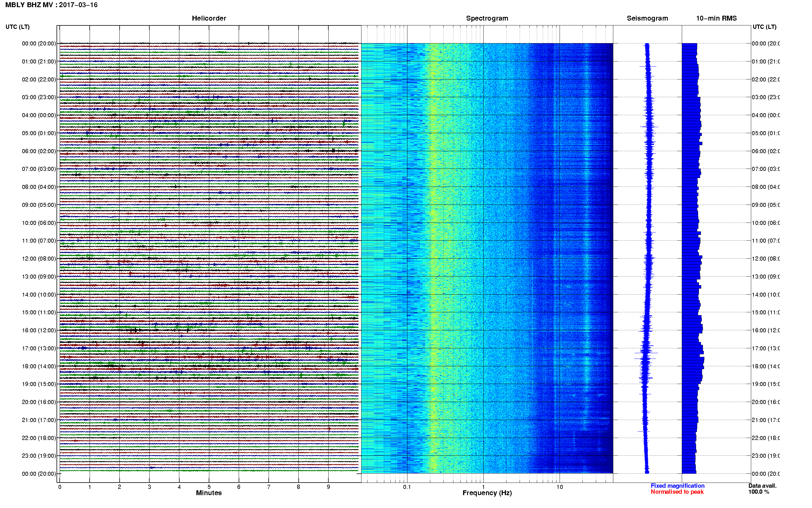
Task: Click the left 08:00 (04:00) time label
Action: 39,187
